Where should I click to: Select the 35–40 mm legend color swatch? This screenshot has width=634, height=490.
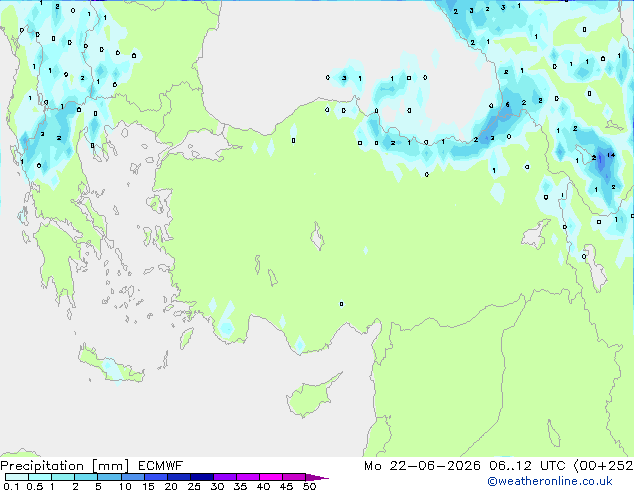click(247, 477)
